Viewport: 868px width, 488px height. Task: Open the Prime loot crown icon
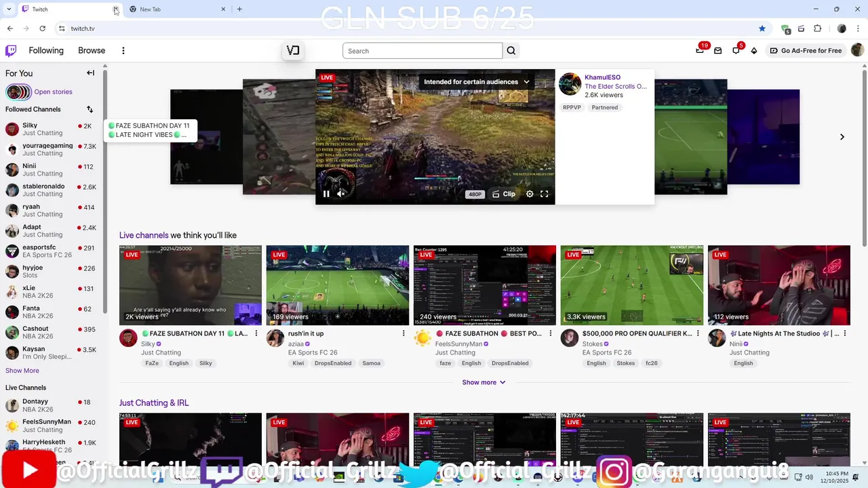[700, 51]
